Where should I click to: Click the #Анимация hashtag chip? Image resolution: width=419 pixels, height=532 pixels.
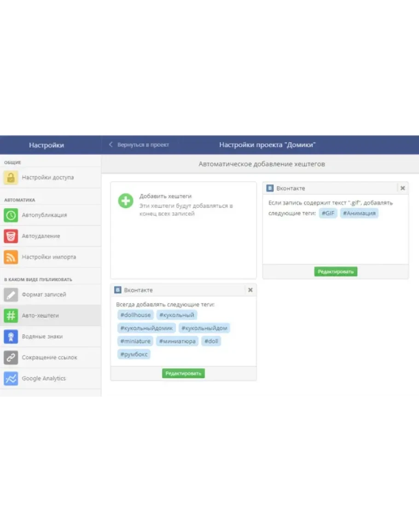click(x=359, y=213)
